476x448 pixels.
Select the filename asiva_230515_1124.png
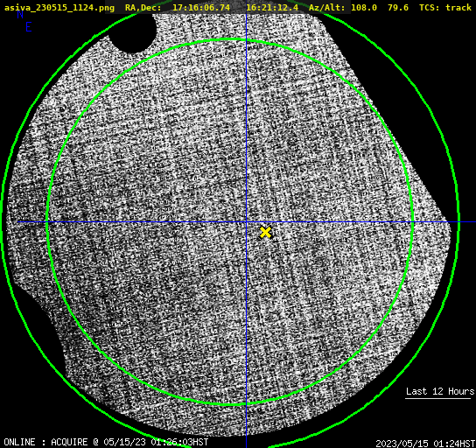[x=59, y=7]
